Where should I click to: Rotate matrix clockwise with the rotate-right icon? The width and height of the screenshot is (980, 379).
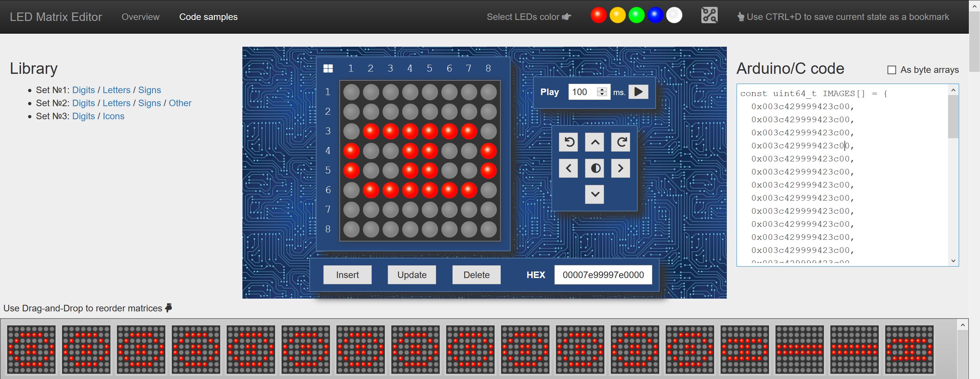(x=621, y=142)
